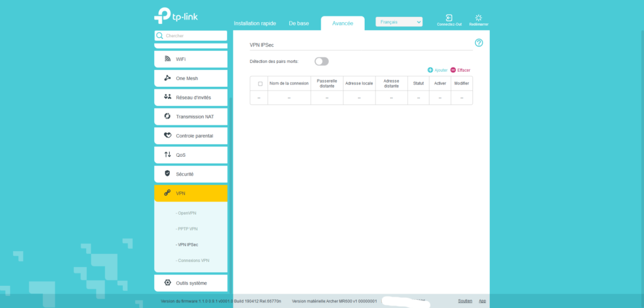
Task: Click the Effacer delete button
Action: click(460, 70)
